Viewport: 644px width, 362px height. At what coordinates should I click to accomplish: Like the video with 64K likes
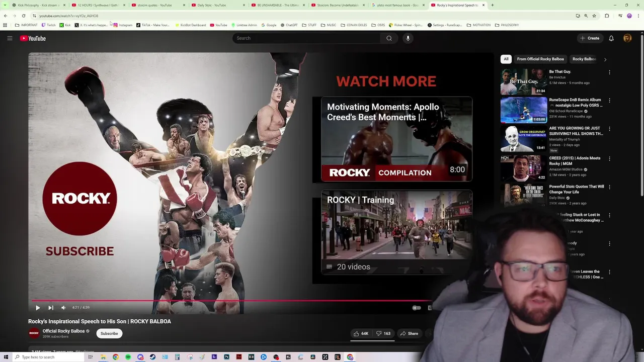[x=361, y=333]
